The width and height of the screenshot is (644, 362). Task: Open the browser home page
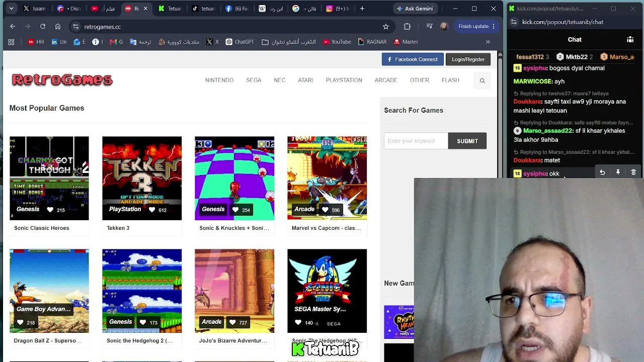point(58,27)
